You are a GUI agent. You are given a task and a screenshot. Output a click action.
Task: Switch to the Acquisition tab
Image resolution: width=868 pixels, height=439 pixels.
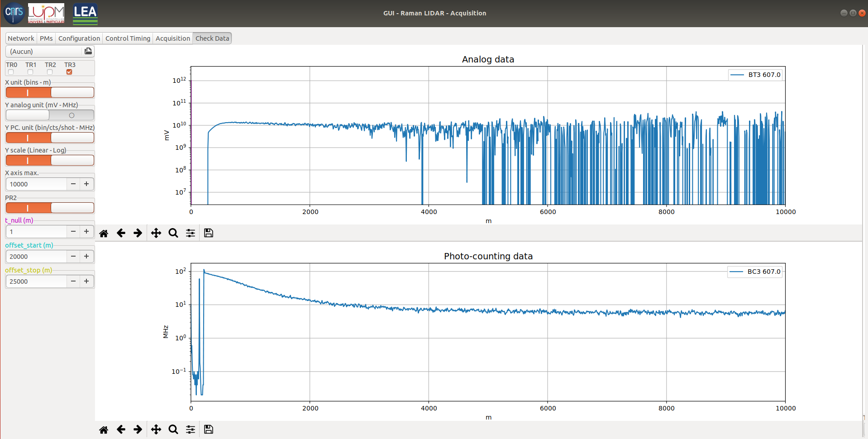(172, 38)
